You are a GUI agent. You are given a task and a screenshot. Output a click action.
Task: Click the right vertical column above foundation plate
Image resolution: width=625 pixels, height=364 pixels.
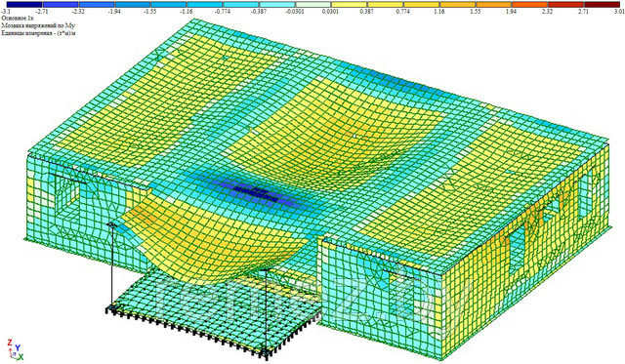point(266,311)
